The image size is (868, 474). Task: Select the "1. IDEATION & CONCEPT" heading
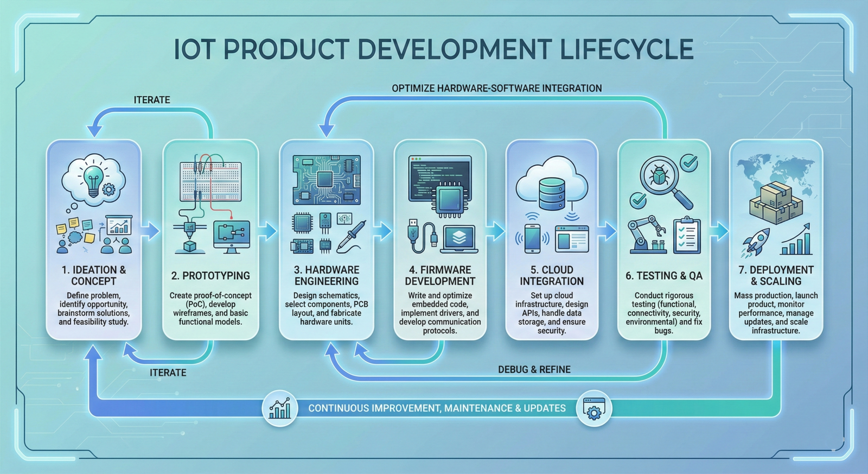point(93,275)
